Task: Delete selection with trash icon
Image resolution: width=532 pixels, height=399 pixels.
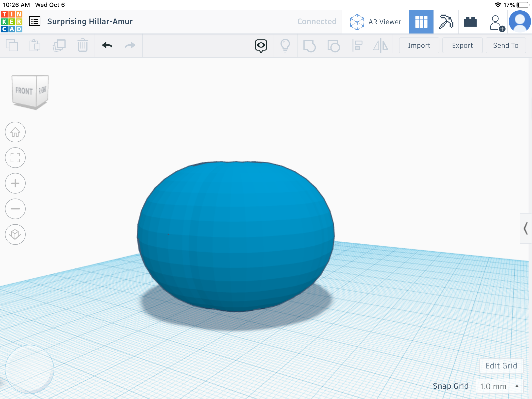Action: tap(83, 45)
